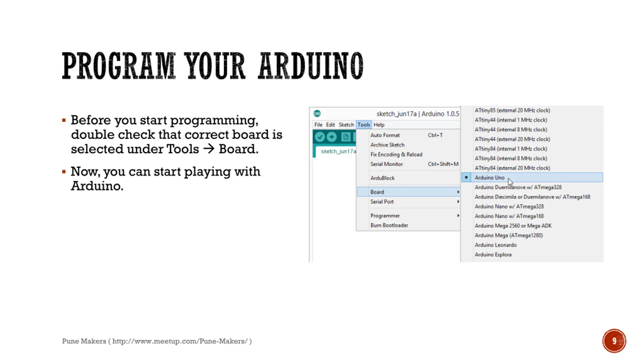This screenshot has width=644, height=362.
Task: Expand the Programmer submenu
Action: click(409, 216)
